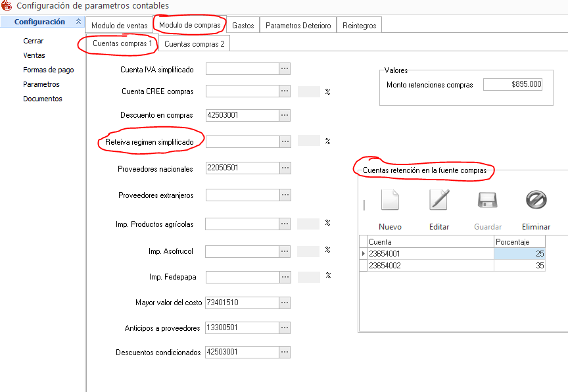Select the Documentos sidebar option
The image size is (568, 392).
pos(42,99)
